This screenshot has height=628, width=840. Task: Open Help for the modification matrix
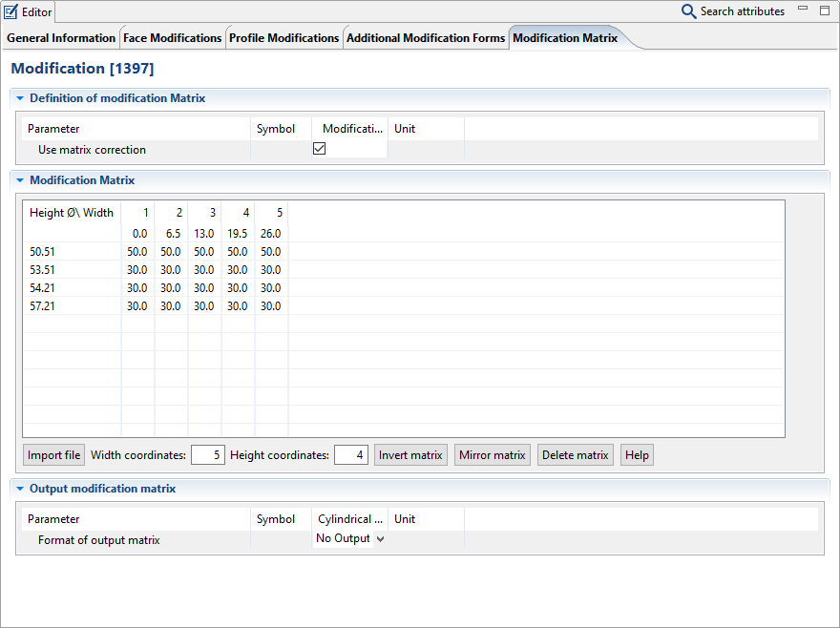click(x=637, y=455)
